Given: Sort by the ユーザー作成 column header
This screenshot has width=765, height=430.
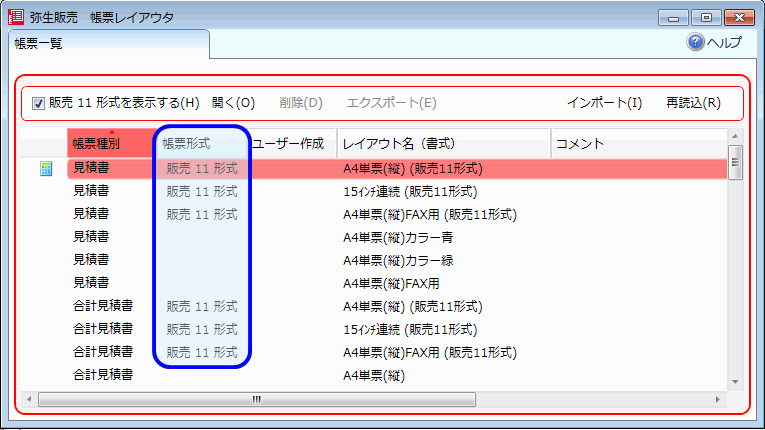Looking at the screenshot, I should (292, 143).
